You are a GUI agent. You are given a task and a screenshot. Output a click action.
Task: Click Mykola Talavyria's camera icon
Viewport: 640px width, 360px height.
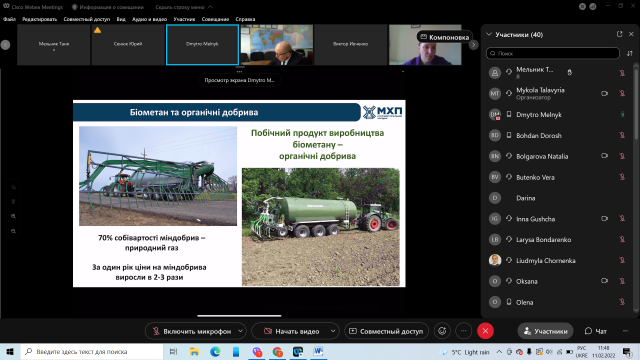[x=604, y=93]
